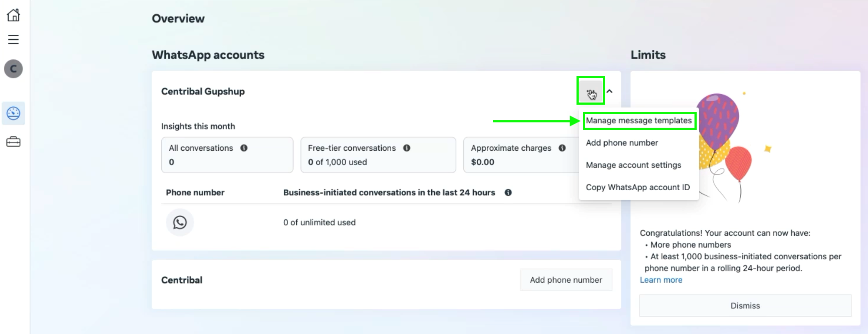Select Manage account settings option
The image size is (868, 334).
633,165
